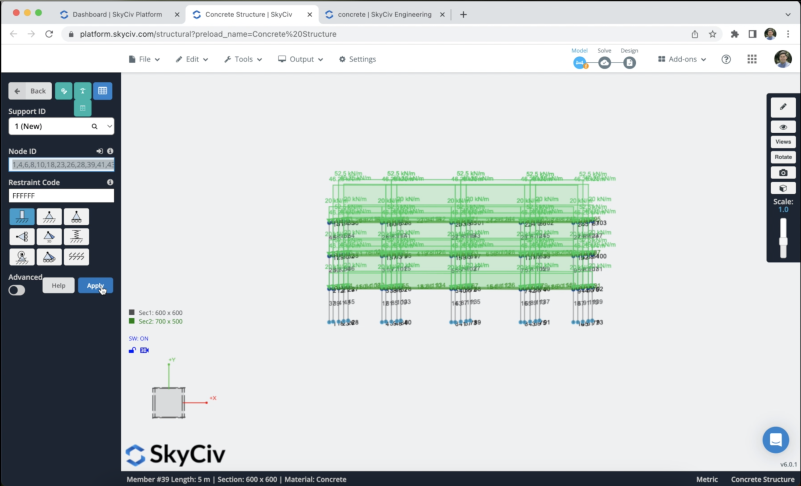Click the Restraint Code input field

pos(61,196)
